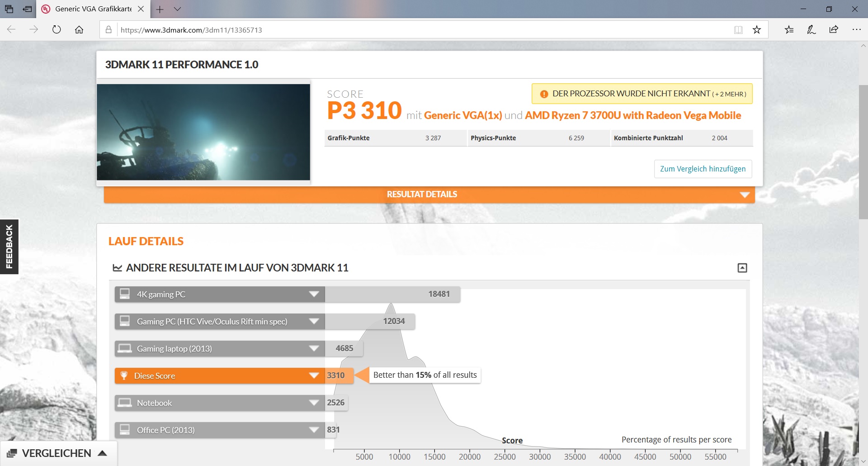Click the benchmark scene thumbnail
868x466 pixels.
203,132
